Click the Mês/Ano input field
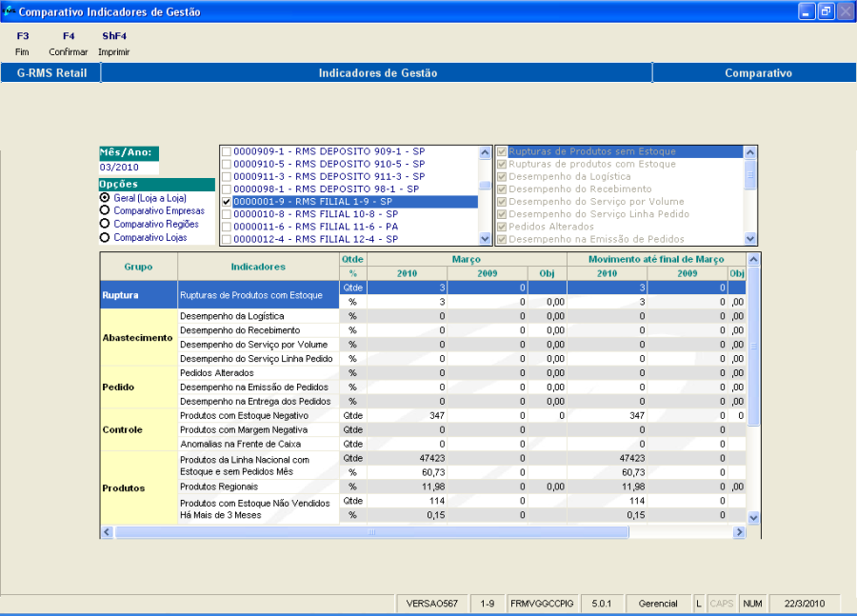The image size is (857, 616). click(129, 168)
